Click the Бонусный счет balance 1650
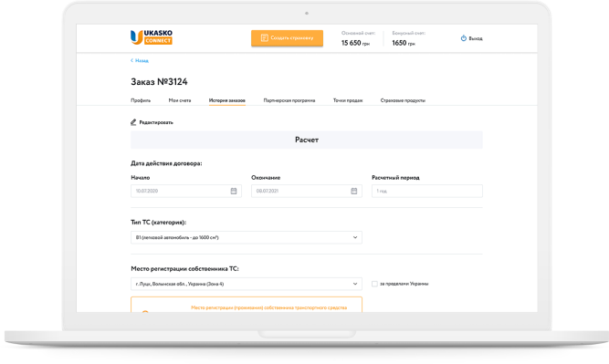The image size is (609, 364). 404,43
